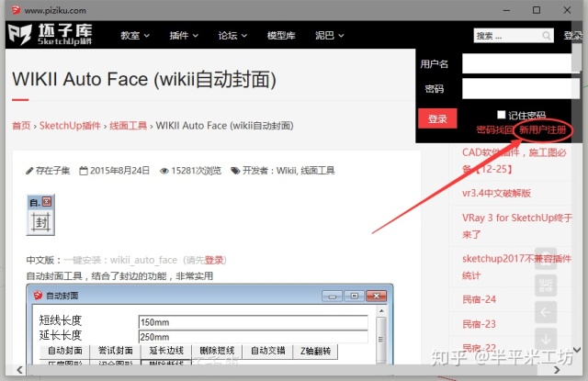The image size is (588, 381).
Task: Click the 删除短线 button in dialog
Action: pos(217,351)
